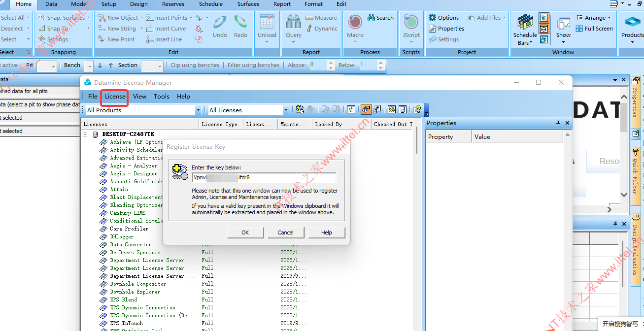Click Insert Curve tool
This screenshot has height=331, width=644.
click(166, 29)
